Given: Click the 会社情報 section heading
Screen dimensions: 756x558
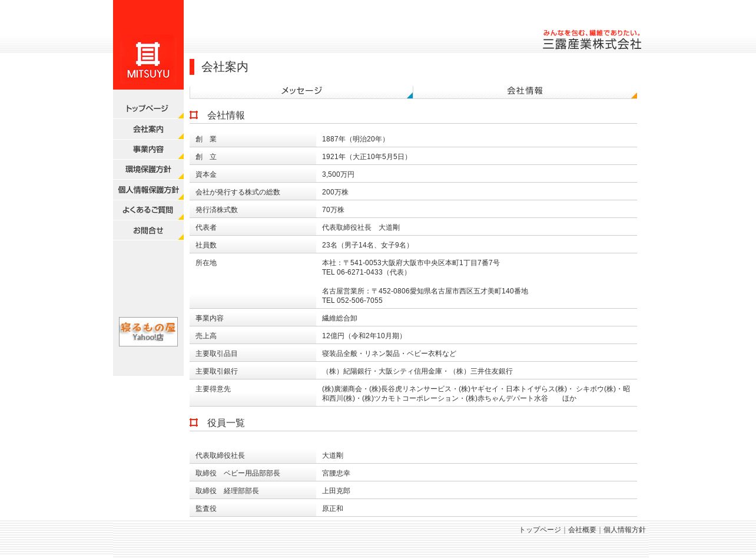Looking at the screenshot, I should 226,115.
